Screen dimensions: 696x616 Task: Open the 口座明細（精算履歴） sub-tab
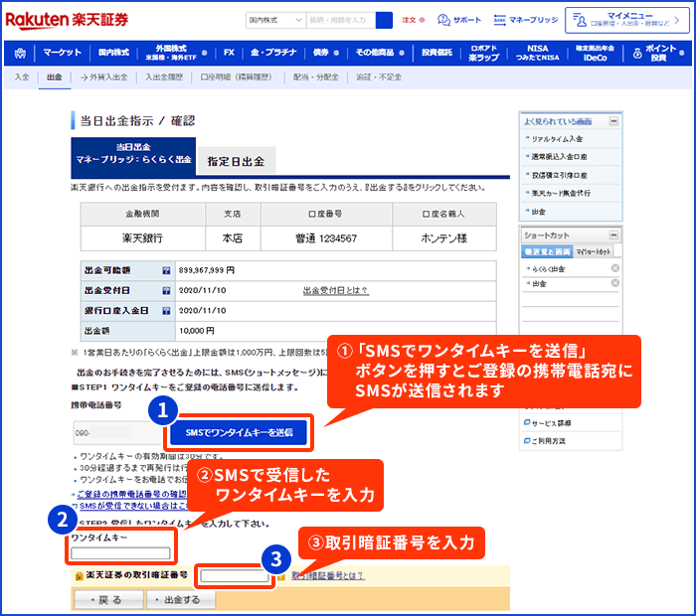(236, 77)
